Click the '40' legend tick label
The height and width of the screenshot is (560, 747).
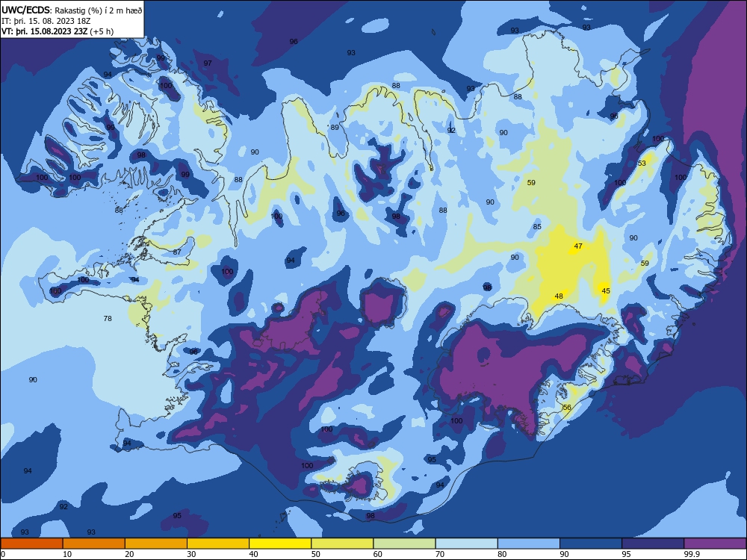point(253,554)
